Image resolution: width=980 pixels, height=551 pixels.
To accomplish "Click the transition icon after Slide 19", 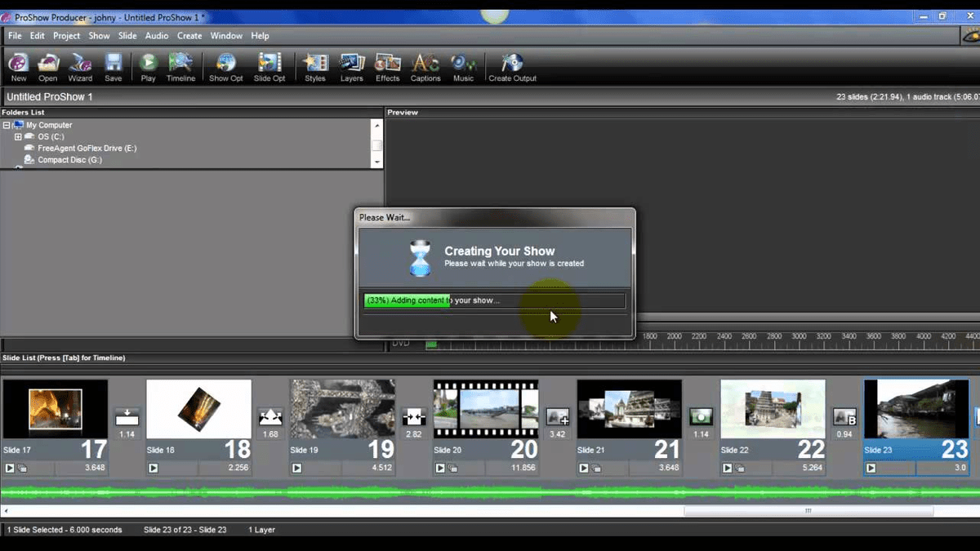I will pyautogui.click(x=414, y=417).
